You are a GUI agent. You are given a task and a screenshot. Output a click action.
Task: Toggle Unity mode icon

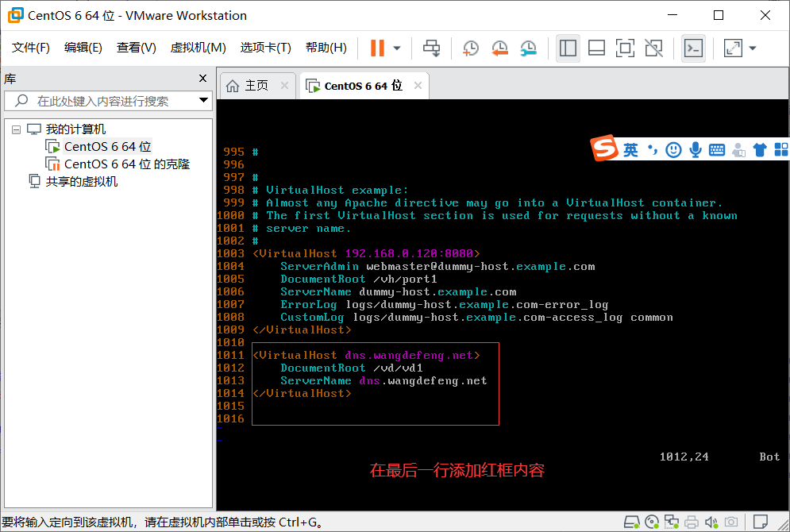click(654, 48)
